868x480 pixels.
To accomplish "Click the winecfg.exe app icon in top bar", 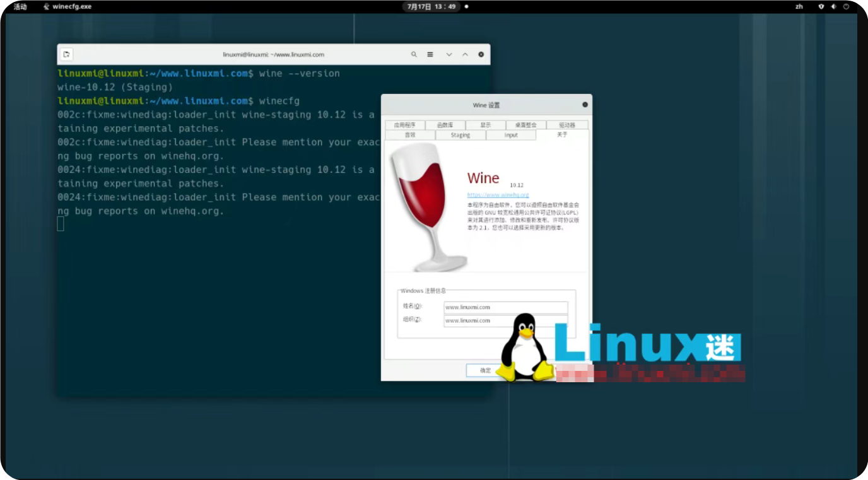I will coord(47,6).
